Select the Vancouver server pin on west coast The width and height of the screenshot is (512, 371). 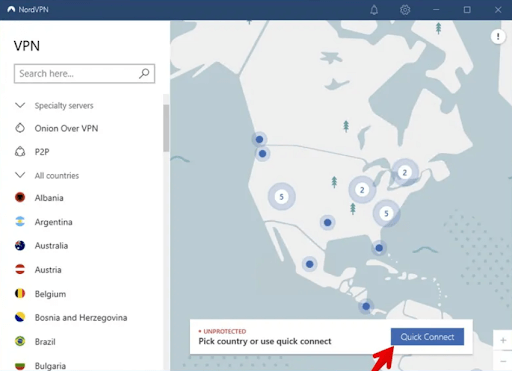pos(259,139)
